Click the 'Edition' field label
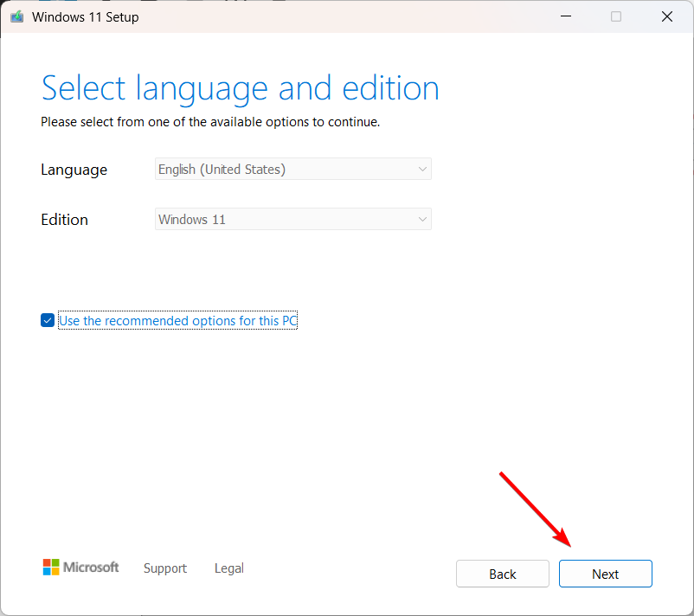Viewport: 694px width, 616px height. click(x=64, y=220)
